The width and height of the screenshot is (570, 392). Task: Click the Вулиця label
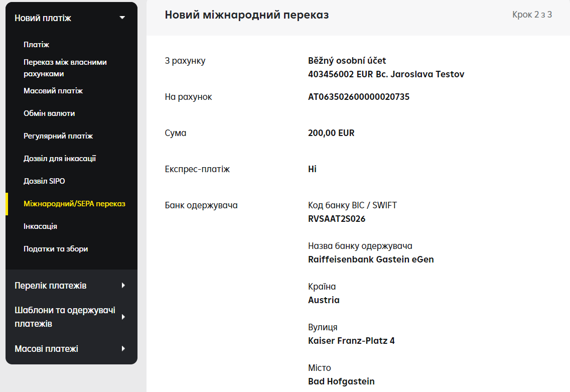point(323,327)
